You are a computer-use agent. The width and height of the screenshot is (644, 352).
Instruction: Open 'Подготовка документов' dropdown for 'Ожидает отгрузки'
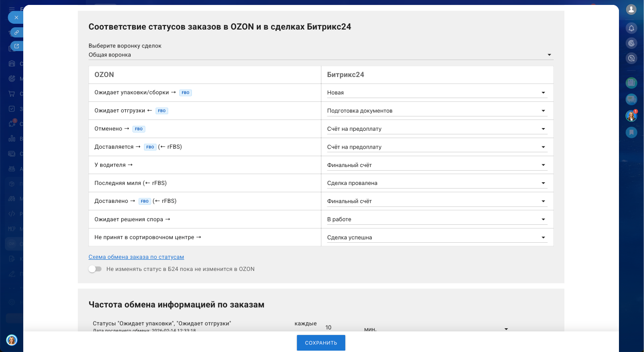coord(436,111)
